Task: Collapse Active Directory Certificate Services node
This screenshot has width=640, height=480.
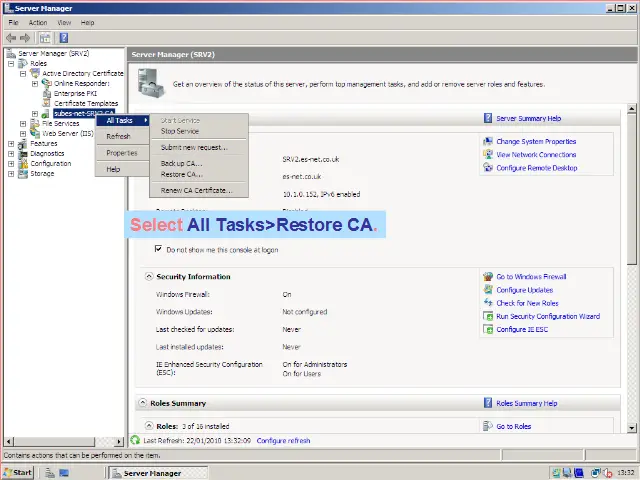Action: [x=23, y=74]
